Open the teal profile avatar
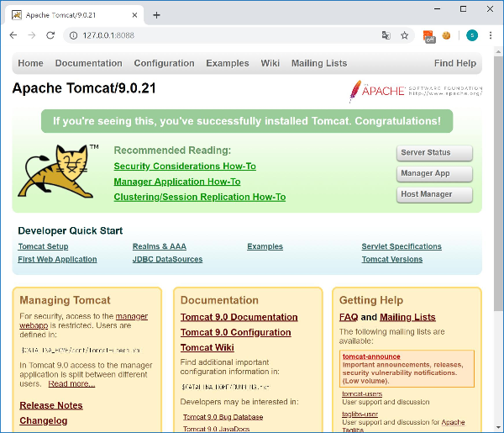504x433 pixels. pyautogui.click(x=472, y=35)
